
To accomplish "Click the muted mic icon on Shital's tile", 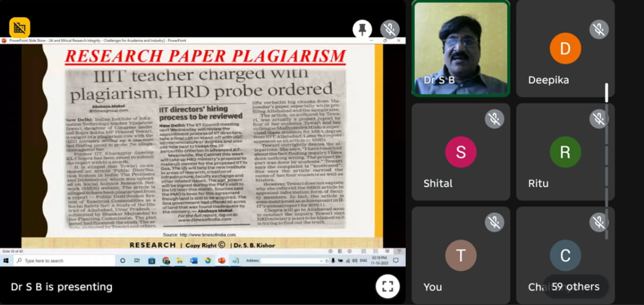I will pyautogui.click(x=494, y=118).
